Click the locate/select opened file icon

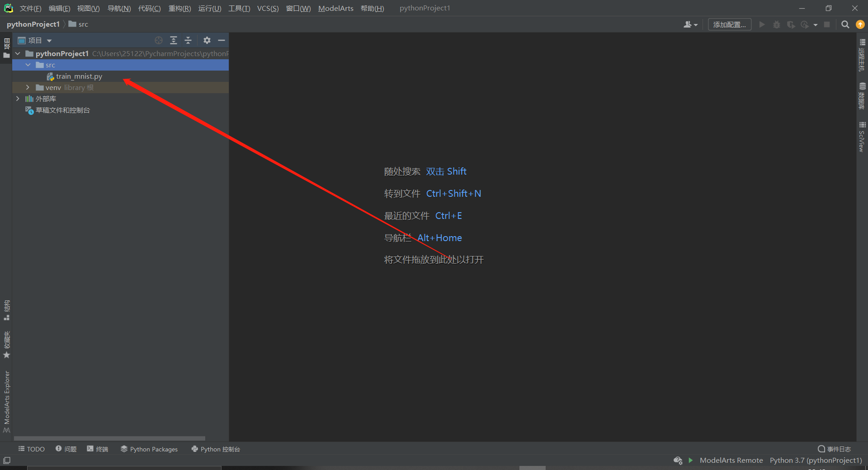(x=159, y=40)
